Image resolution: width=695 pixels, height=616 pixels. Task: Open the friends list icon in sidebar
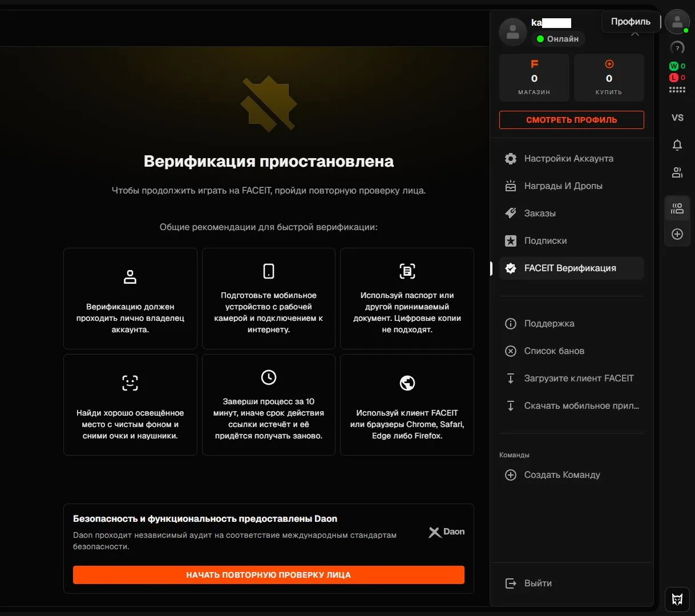[x=677, y=172]
